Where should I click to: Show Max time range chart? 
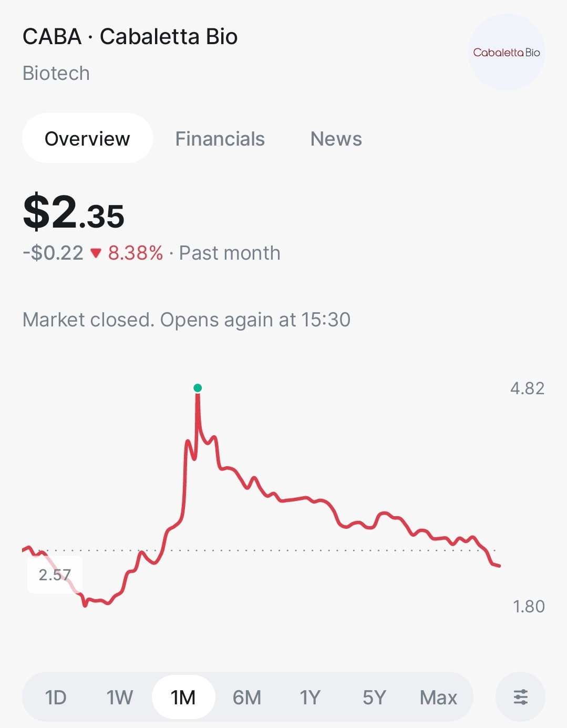click(438, 698)
